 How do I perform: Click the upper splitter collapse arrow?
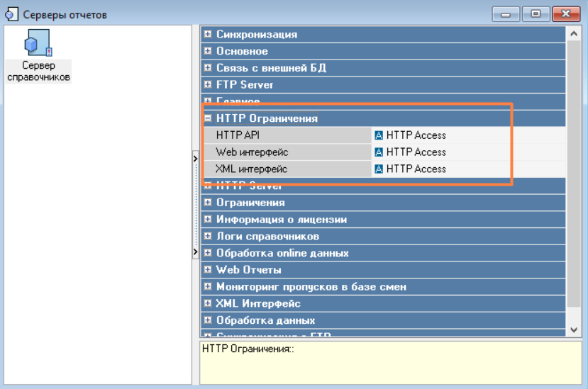[x=195, y=159]
